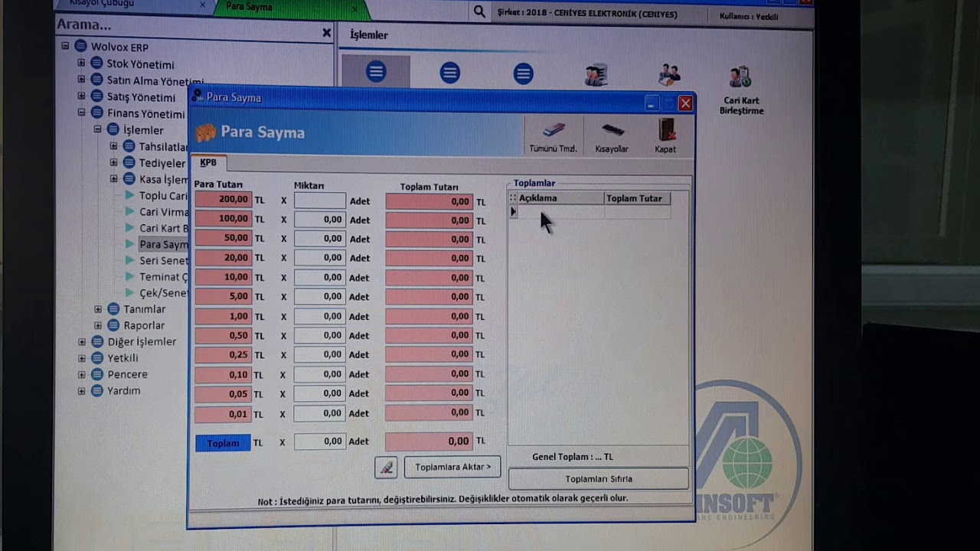The height and width of the screenshot is (551, 980).
Task: Click the third blue circle icon under İşlemler
Action: point(524,73)
